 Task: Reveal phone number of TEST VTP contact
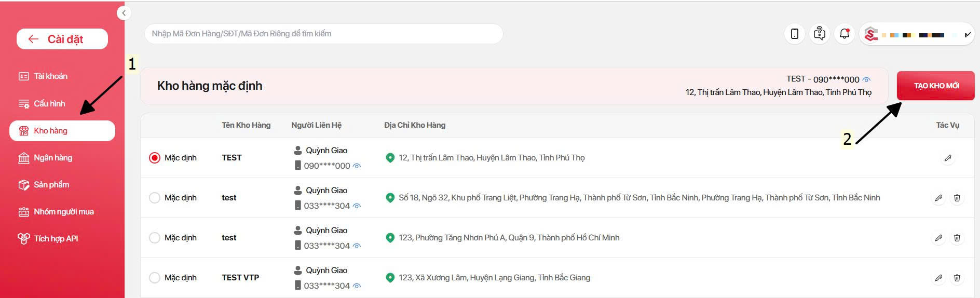(x=357, y=286)
